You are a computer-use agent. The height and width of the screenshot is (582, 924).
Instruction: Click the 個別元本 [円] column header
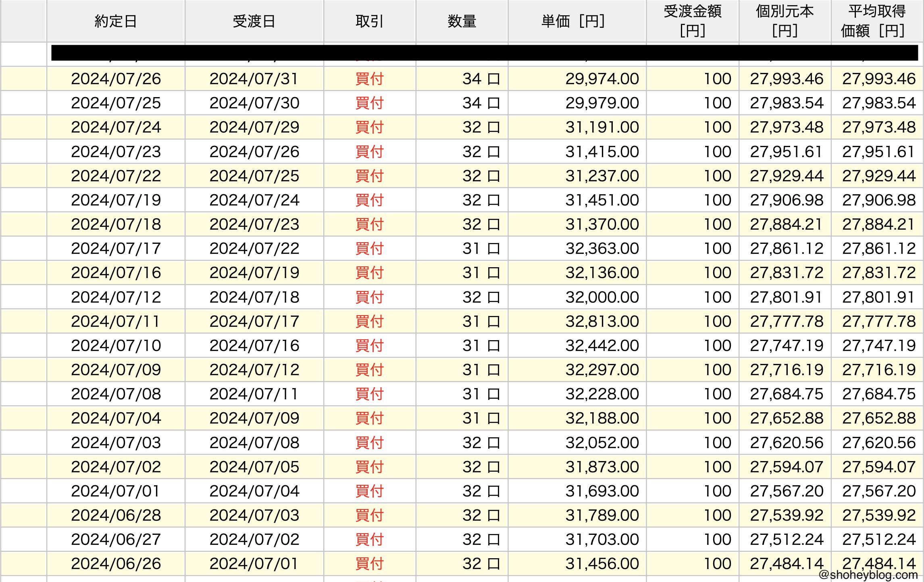[x=785, y=21]
